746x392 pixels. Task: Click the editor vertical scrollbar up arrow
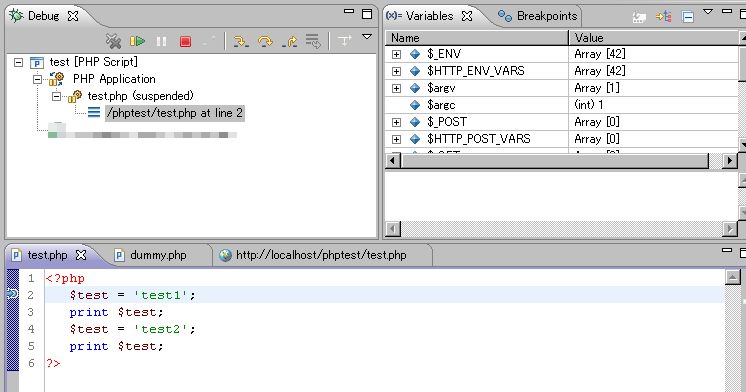click(733, 277)
